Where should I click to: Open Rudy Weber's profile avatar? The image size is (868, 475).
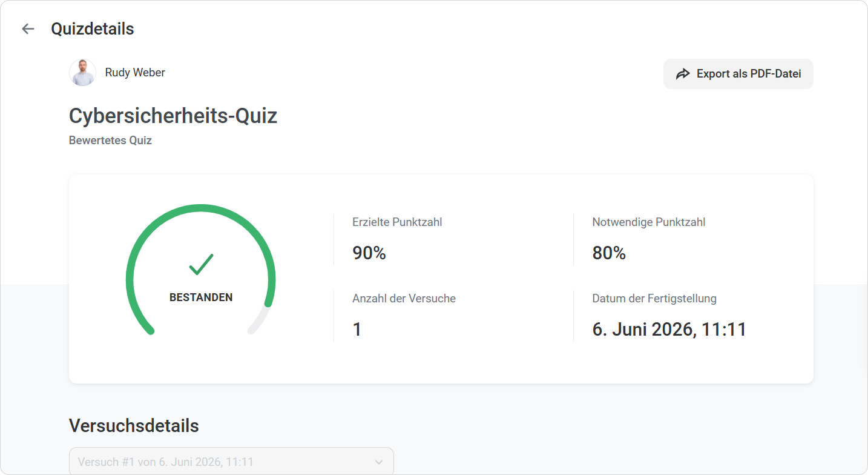tap(82, 73)
